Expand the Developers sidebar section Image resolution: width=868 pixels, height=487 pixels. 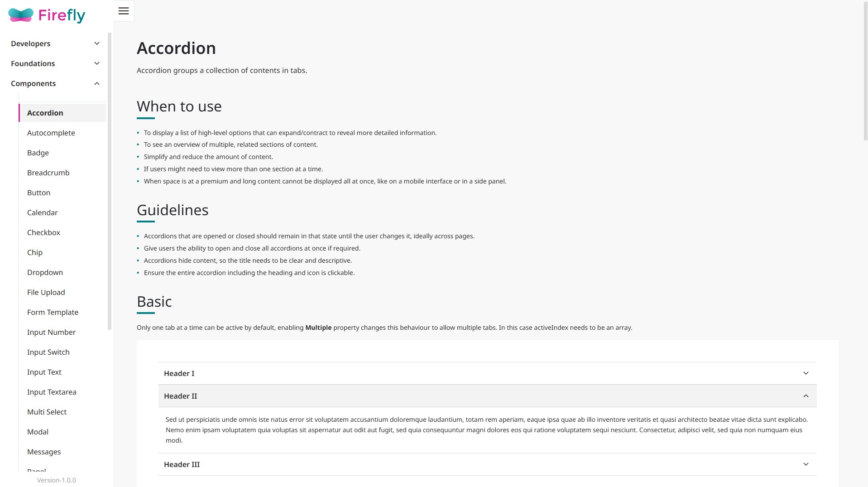click(x=96, y=43)
